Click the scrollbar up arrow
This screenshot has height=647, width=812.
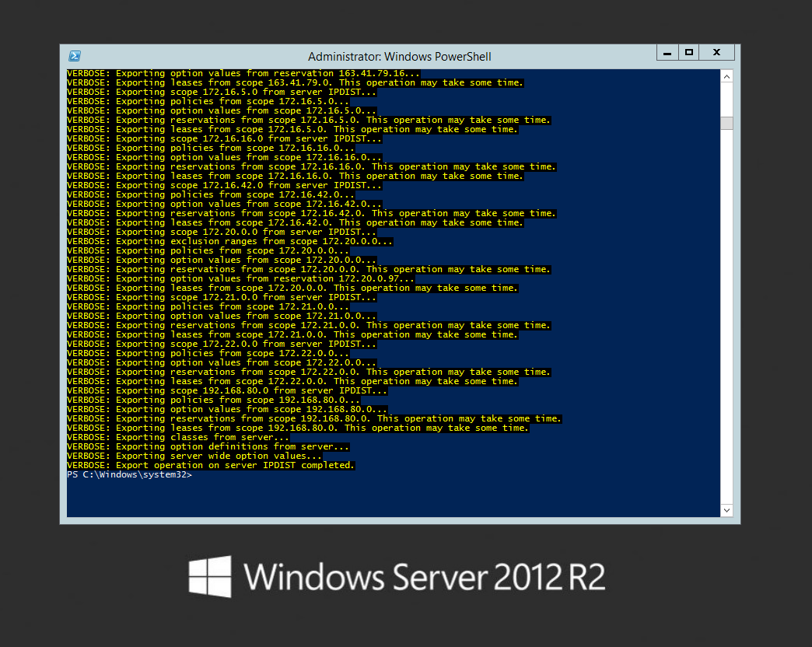click(726, 75)
